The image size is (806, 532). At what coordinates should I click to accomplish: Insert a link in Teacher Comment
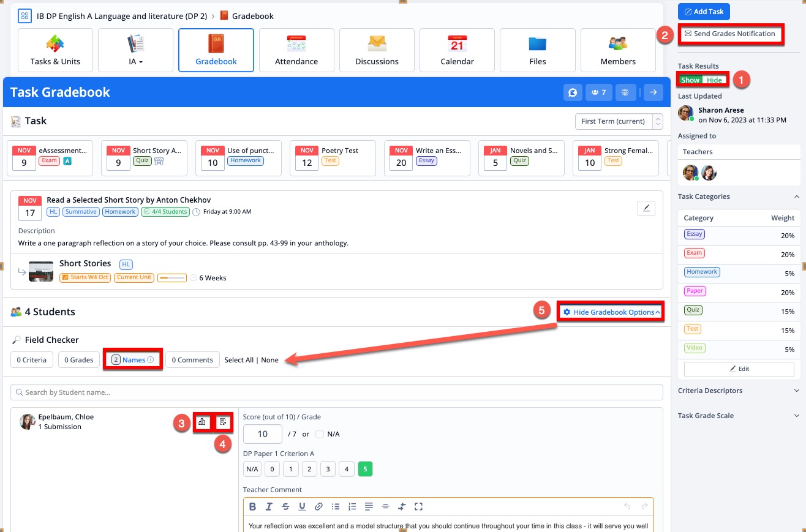pyautogui.click(x=318, y=506)
